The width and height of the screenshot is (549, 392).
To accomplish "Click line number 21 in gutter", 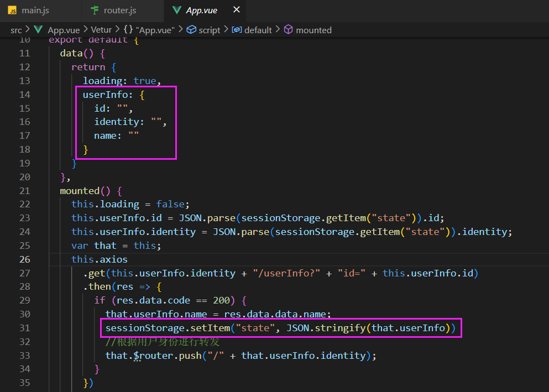I will point(24,191).
